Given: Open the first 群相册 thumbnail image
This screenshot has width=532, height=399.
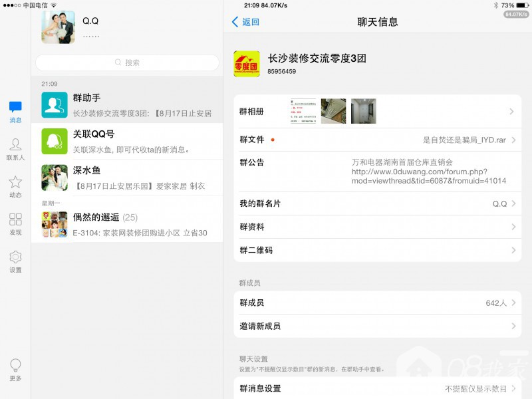Looking at the screenshot, I should tap(303, 111).
